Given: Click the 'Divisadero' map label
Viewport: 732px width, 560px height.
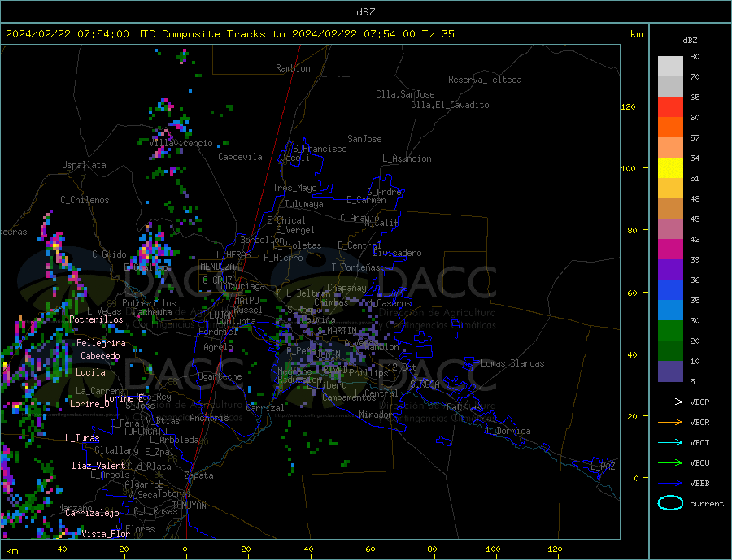Looking at the screenshot, I should pos(397,253).
